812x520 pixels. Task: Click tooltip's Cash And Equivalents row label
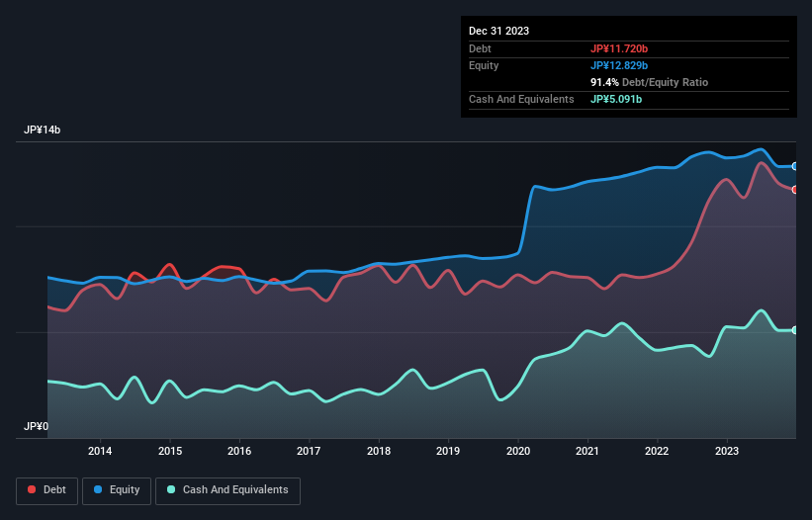(x=521, y=99)
